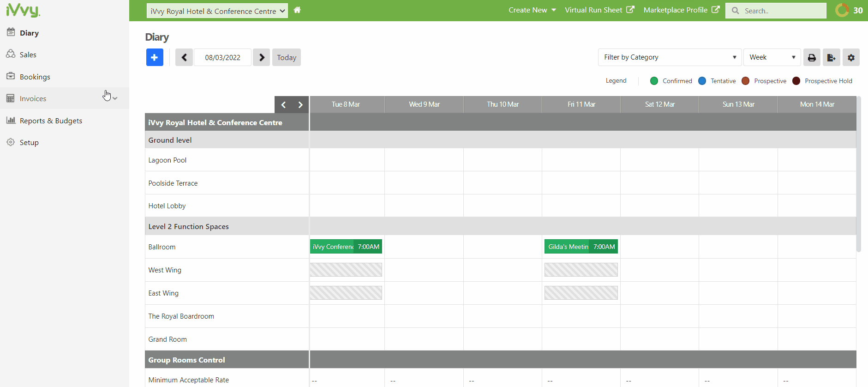The width and height of the screenshot is (868, 387).
Task: Click the Tentative blue legend swatch
Action: [702, 81]
